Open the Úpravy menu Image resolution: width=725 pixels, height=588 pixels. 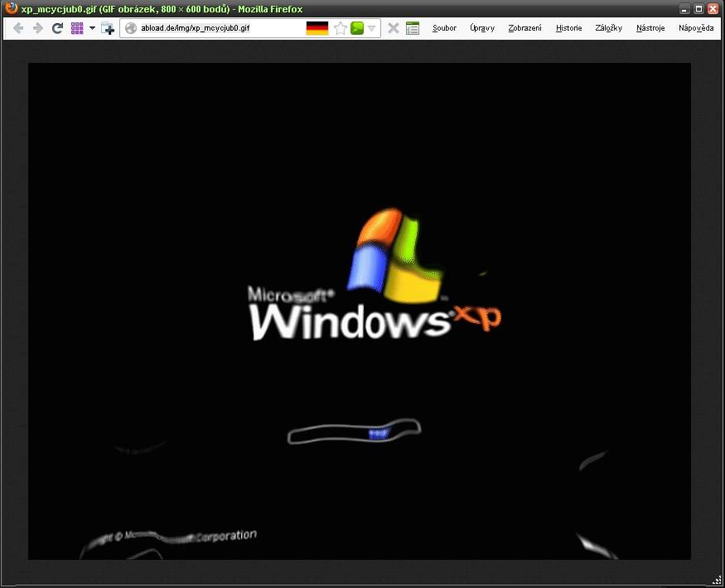click(x=482, y=28)
